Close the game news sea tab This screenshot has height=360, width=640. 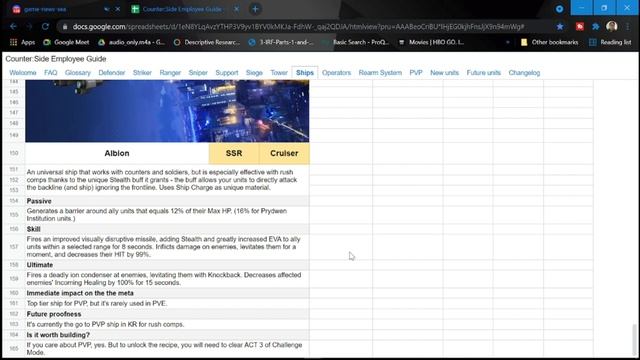click(118, 9)
